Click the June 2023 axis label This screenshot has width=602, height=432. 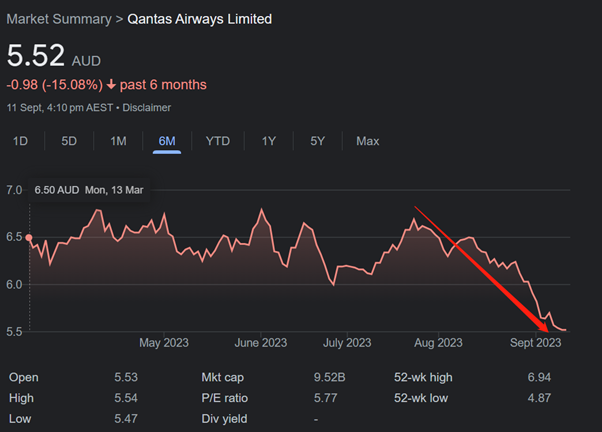pyautogui.click(x=261, y=343)
